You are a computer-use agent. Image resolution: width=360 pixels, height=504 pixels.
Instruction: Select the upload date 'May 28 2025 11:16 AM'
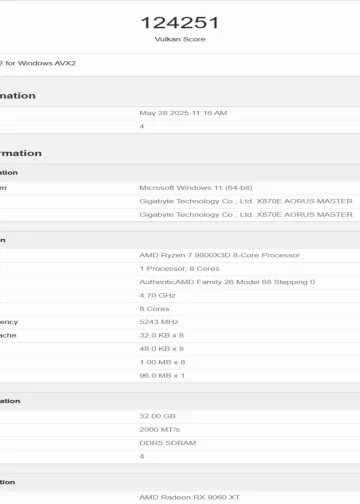tap(183, 113)
